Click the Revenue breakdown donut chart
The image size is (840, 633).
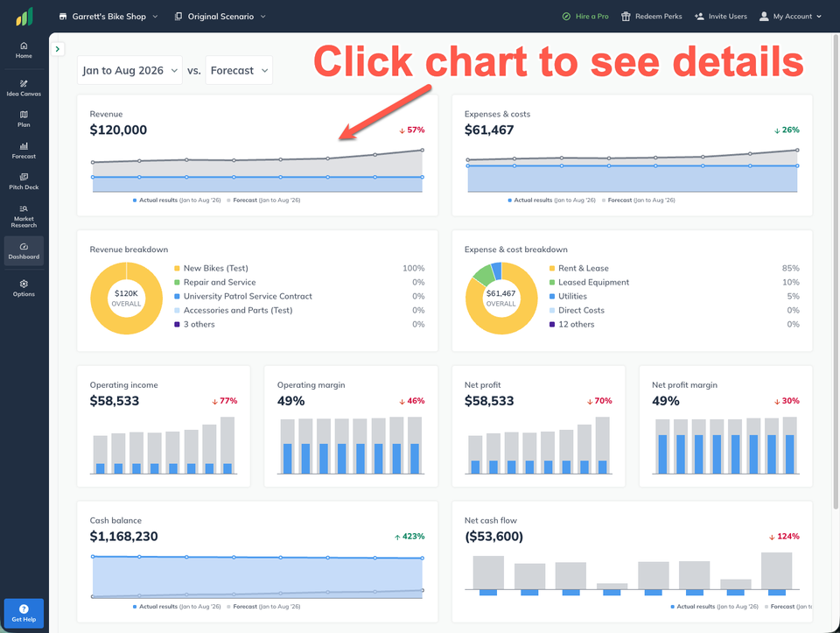(x=126, y=298)
